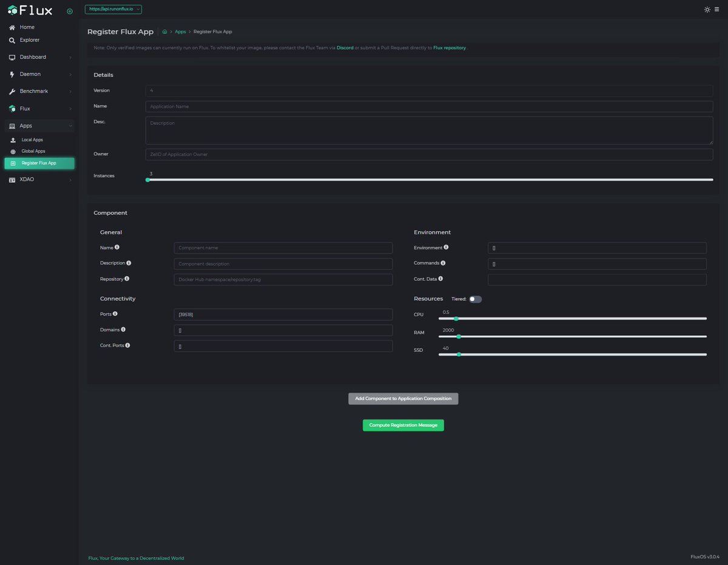Screen dimensions: 728x565
Task: Click the Version field showing 4
Action: coord(429,90)
